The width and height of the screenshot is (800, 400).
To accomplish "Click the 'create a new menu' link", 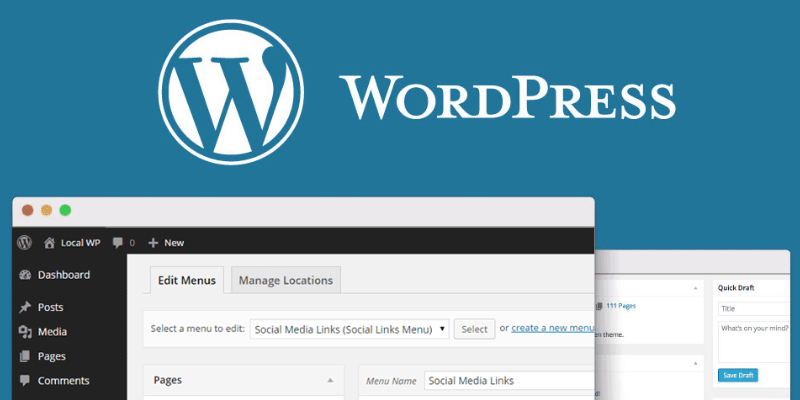I will coord(553,328).
